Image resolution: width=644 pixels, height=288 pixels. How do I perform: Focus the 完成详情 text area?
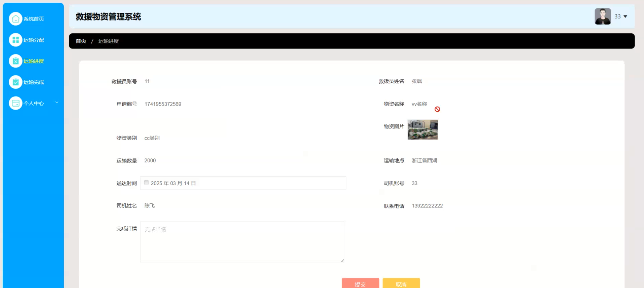tap(242, 242)
